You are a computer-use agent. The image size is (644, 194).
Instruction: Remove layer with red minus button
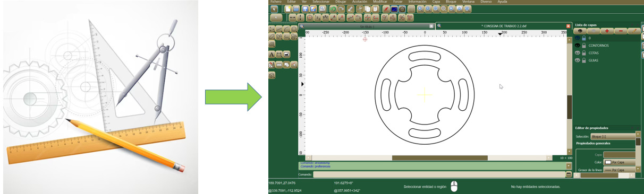click(x=621, y=31)
